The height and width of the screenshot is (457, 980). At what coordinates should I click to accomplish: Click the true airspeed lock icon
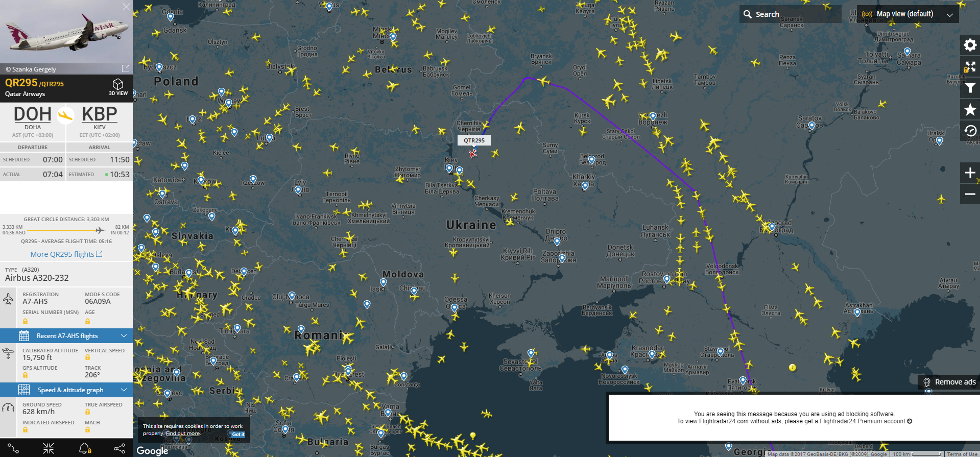pos(87,412)
